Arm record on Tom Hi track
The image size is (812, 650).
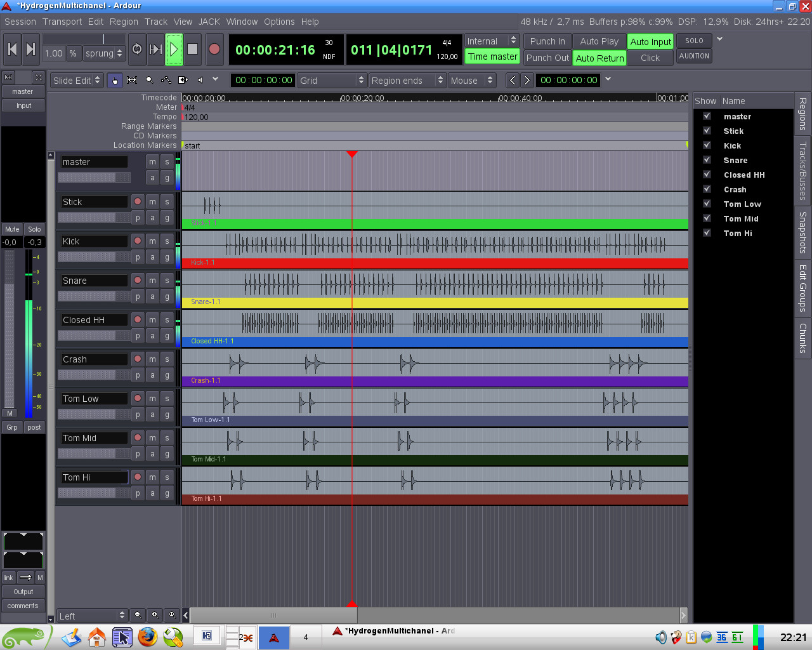tap(138, 477)
